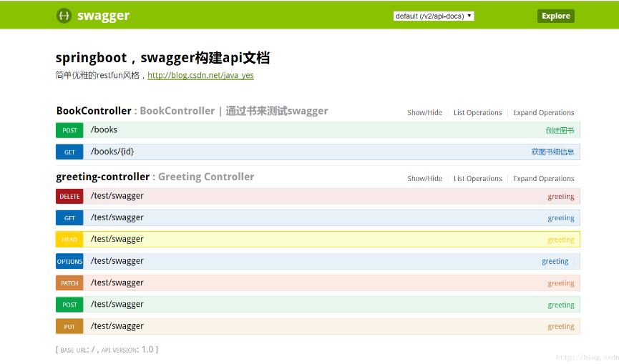The height and width of the screenshot is (364, 619).
Task: Click greeting link in PATCH row
Action: pyautogui.click(x=561, y=284)
